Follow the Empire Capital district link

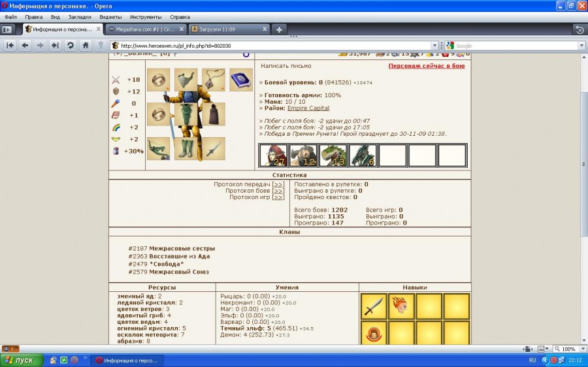pos(308,108)
